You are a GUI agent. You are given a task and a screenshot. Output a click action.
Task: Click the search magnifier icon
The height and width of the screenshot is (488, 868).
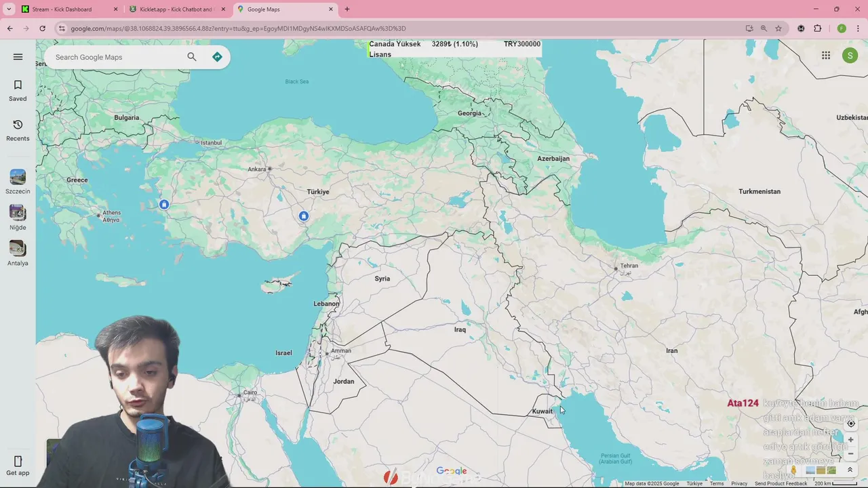(x=192, y=57)
